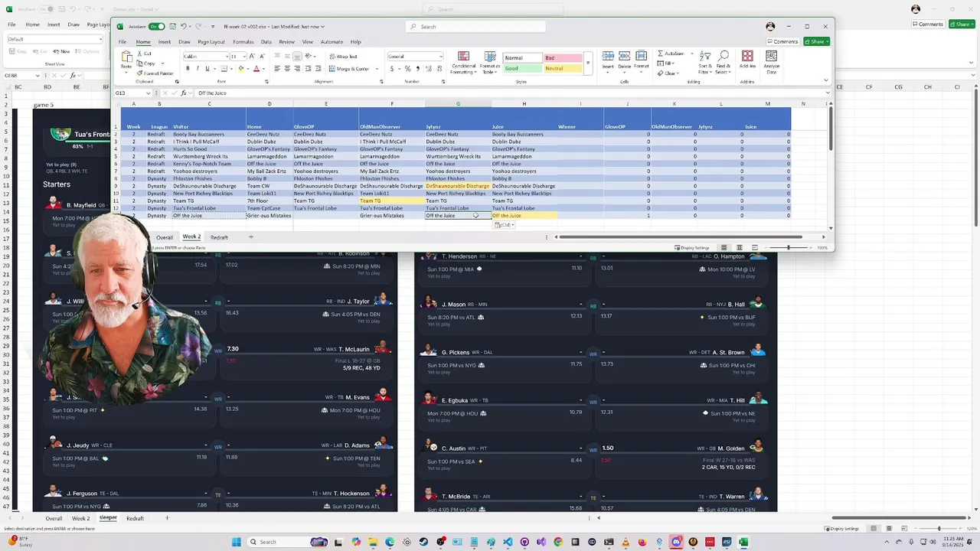Click the title bar Search box
This screenshot has height=551, width=980.
pyautogui.click(x=475, y=27)
